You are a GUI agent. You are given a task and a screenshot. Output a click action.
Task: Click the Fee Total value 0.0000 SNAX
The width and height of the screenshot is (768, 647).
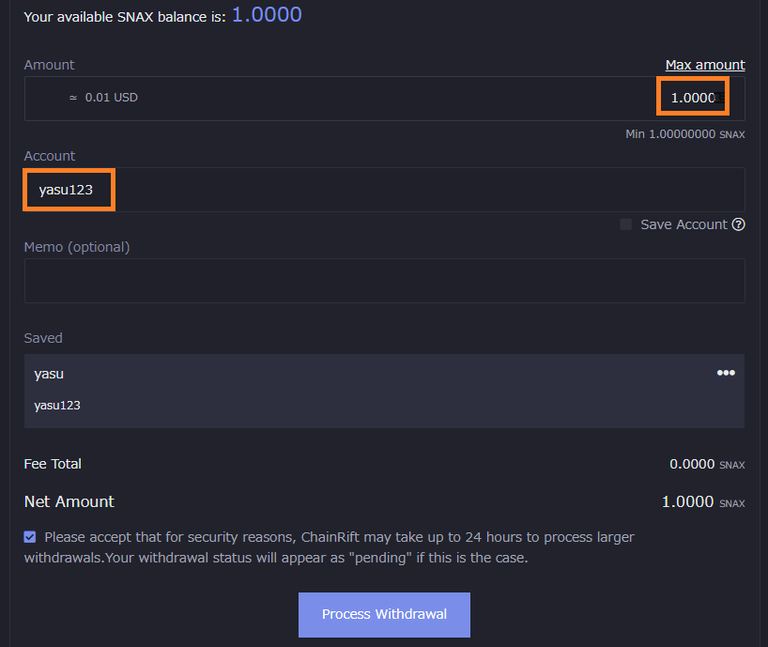(706, 464)
